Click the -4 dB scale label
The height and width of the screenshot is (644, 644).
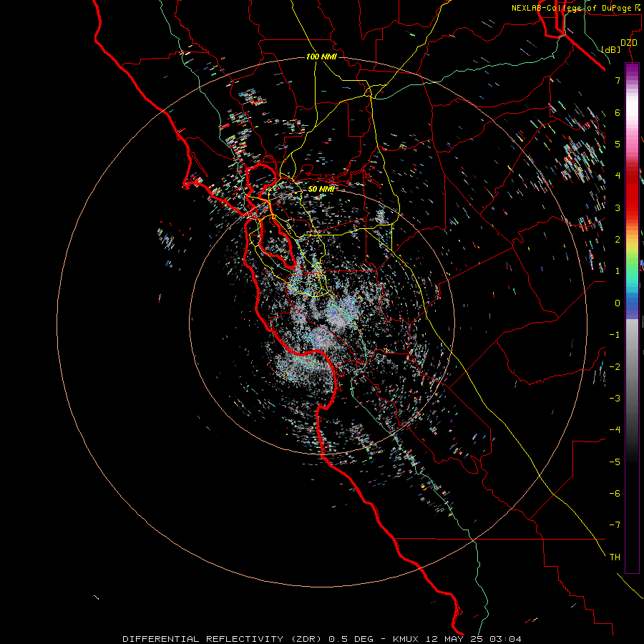click(615, 430)
